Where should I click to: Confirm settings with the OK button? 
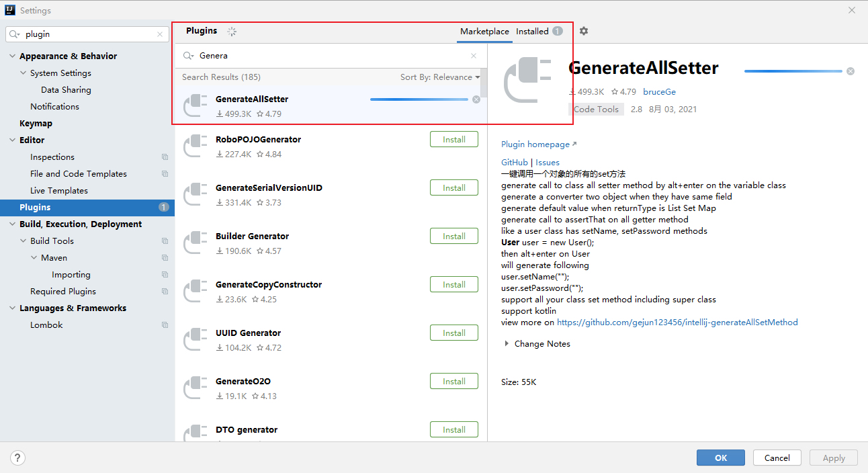721,458
